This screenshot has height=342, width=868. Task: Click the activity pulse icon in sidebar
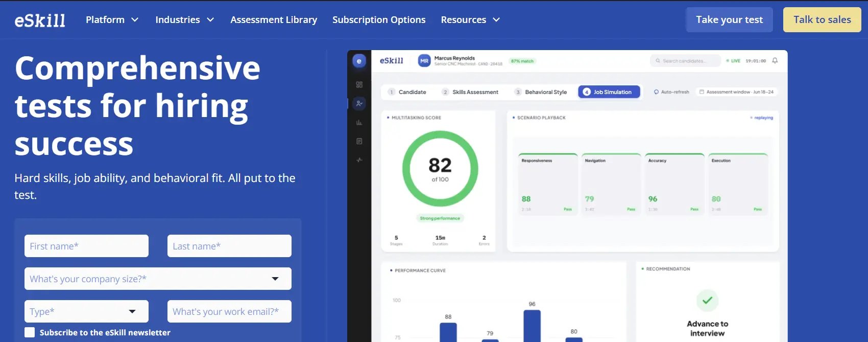tap(359, 160)
